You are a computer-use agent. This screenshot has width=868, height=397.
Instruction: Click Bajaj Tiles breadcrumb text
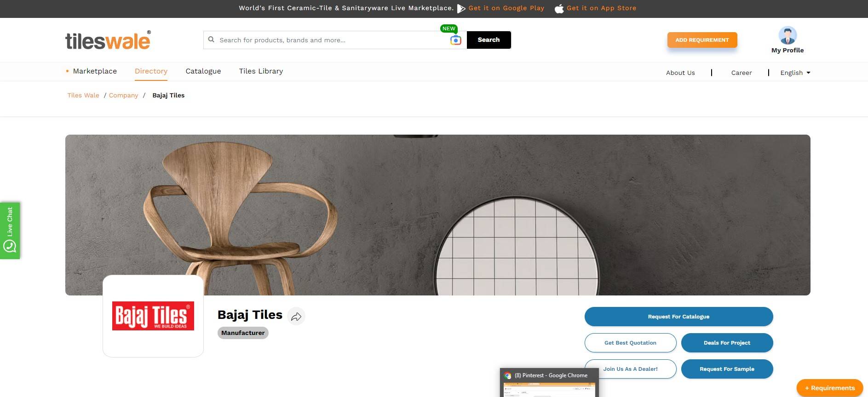pos(168,95)
